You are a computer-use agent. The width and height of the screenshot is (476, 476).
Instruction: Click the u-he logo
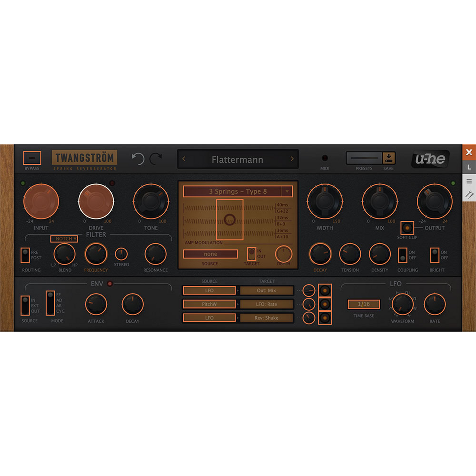[x=430, y=159]
